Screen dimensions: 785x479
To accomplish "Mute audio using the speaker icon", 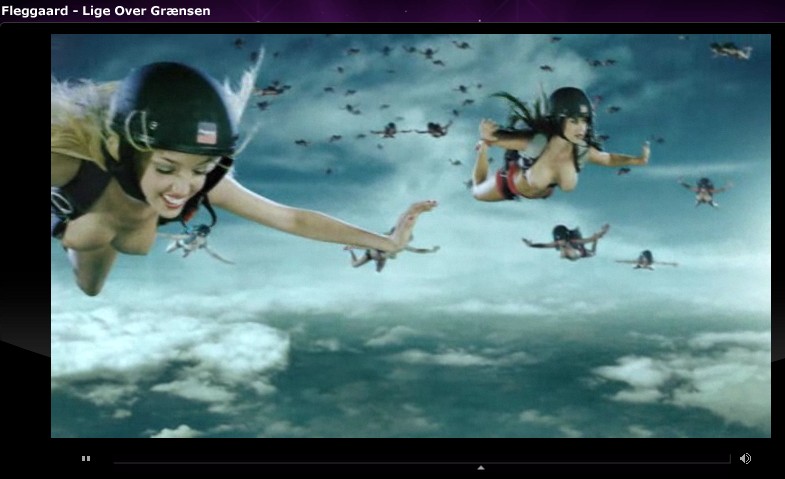I will (745, 459).
